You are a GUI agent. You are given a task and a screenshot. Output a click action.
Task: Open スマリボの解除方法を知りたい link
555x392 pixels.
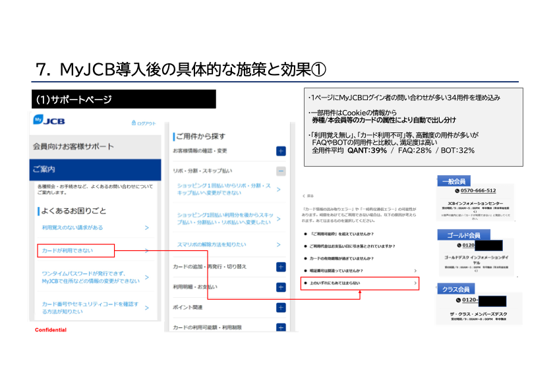(x=212, y=244)
